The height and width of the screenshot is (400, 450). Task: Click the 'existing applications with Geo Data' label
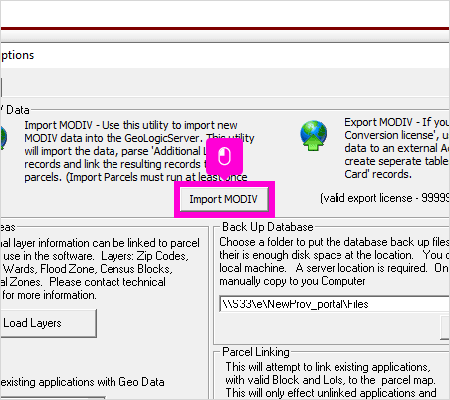(82, 382)
